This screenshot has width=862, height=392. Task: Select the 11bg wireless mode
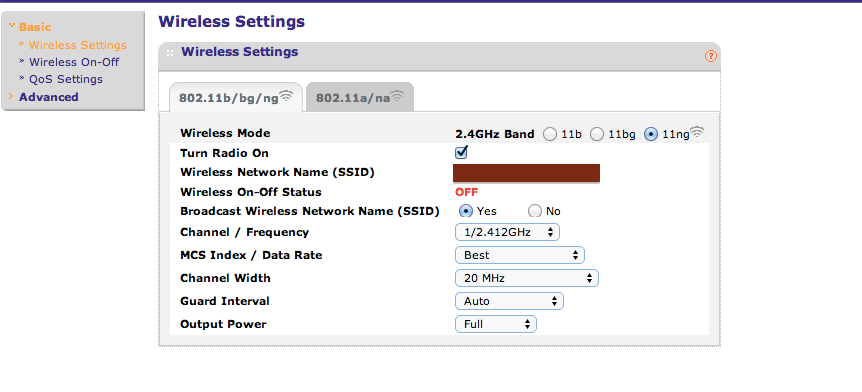(597, 134)
